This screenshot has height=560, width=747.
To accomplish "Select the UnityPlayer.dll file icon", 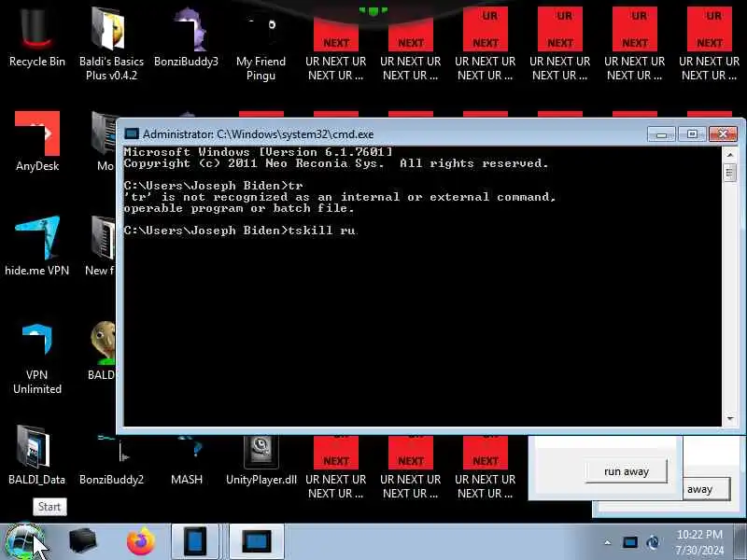I will coord(261,459).
